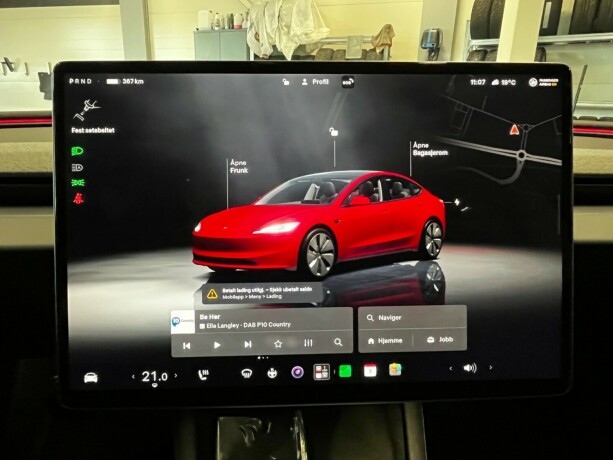
Task: Tap the speaker volume icon
Action: (470, 368)
